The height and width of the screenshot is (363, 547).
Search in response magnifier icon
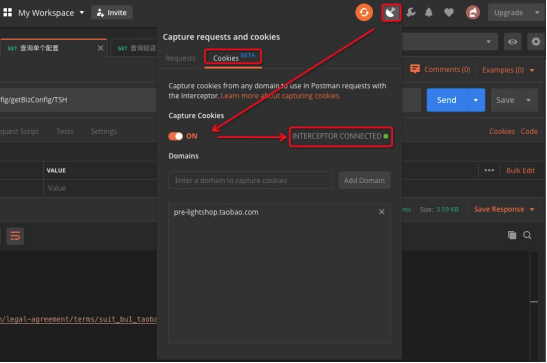pyautogui.click(x=527, y=235)
